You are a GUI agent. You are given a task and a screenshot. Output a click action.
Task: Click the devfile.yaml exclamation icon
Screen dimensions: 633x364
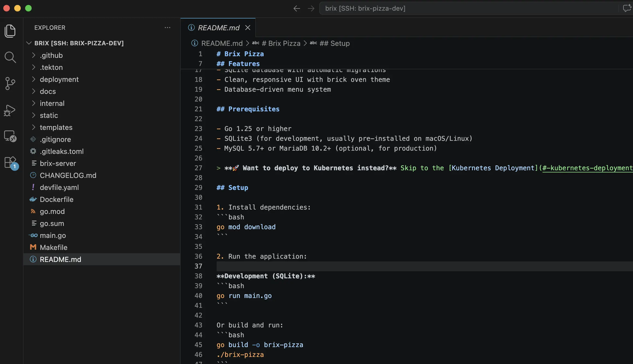tap(33, 187)
